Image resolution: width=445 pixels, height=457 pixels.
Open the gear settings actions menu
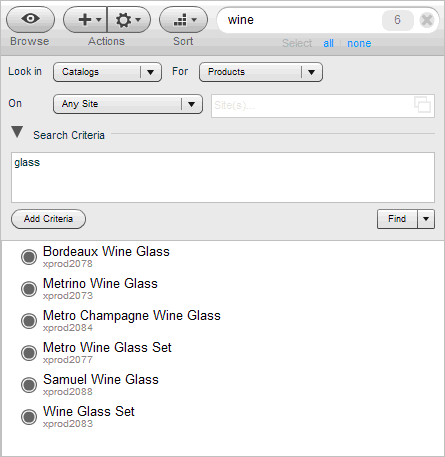[129, 19]
